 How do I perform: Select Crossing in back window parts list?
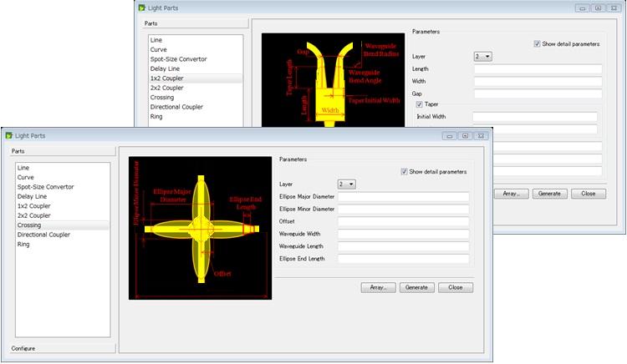(196, 98)
